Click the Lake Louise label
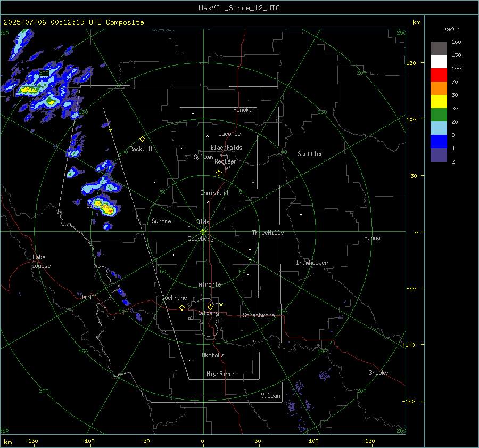The image size is (479, 448). point(41,262)
